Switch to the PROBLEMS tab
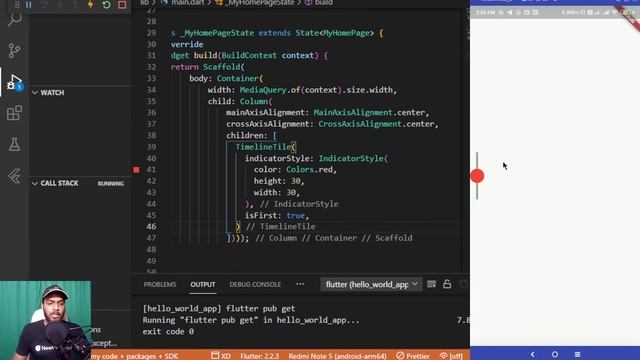640x360 pixels. pos(160,284)
